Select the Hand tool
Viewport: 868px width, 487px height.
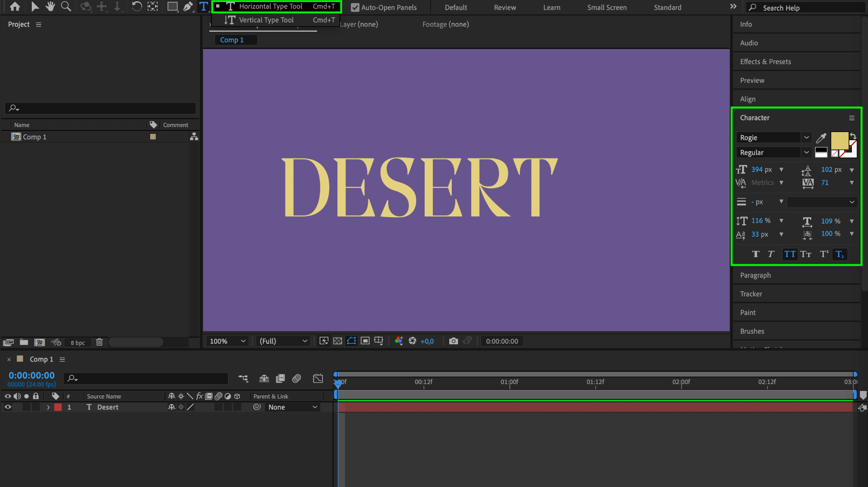(x=50, y=6)
